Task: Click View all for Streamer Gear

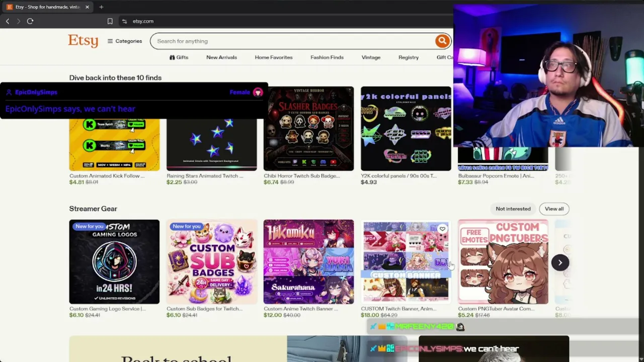Action: pyautogui.click(x=554, y=209)
